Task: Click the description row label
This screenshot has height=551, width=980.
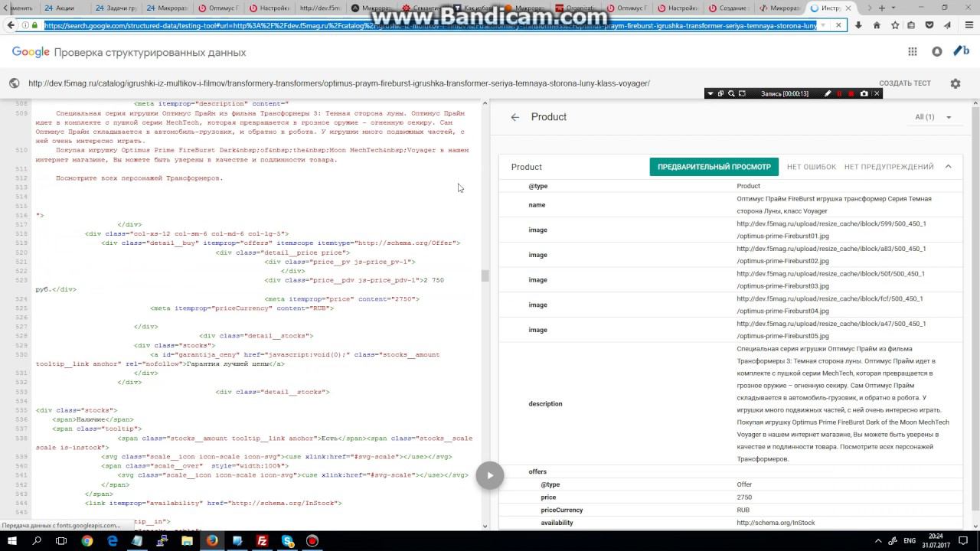Action: (x=545, y=403)
